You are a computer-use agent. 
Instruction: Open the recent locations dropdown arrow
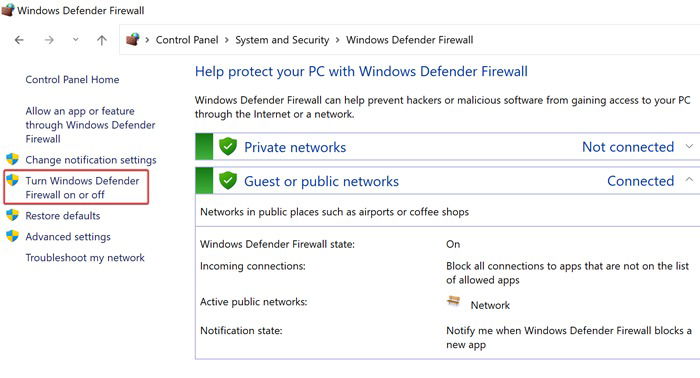point(75,40)
